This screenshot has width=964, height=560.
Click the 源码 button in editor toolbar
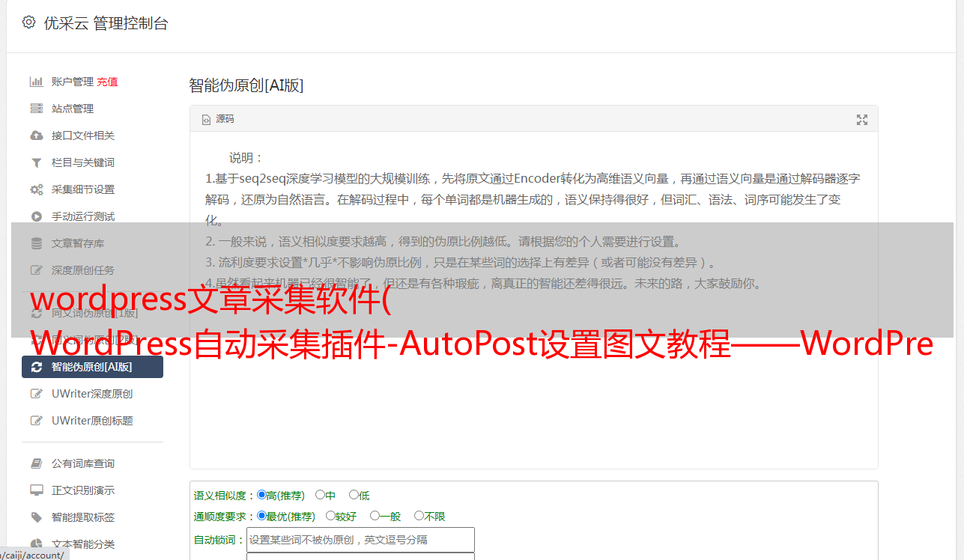(x=218, y=120)
